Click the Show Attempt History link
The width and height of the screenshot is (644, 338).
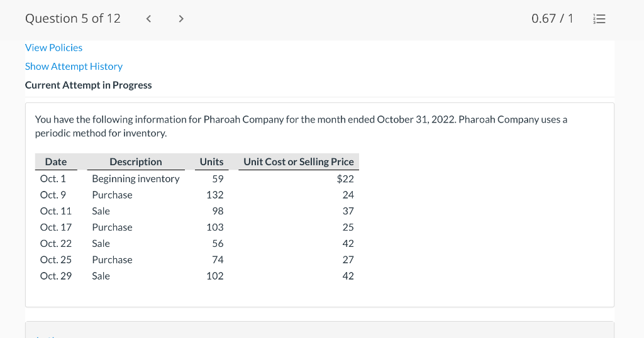[x=74, y=67]
